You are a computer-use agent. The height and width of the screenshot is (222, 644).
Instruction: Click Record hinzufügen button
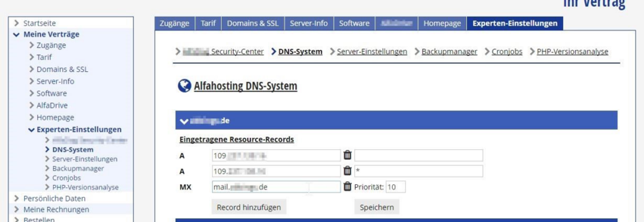click(248, 207)
